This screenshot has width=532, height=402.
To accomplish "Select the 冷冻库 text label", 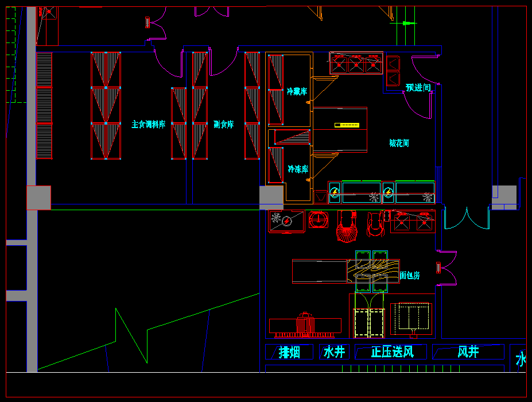I will click(x=298, y=169).
